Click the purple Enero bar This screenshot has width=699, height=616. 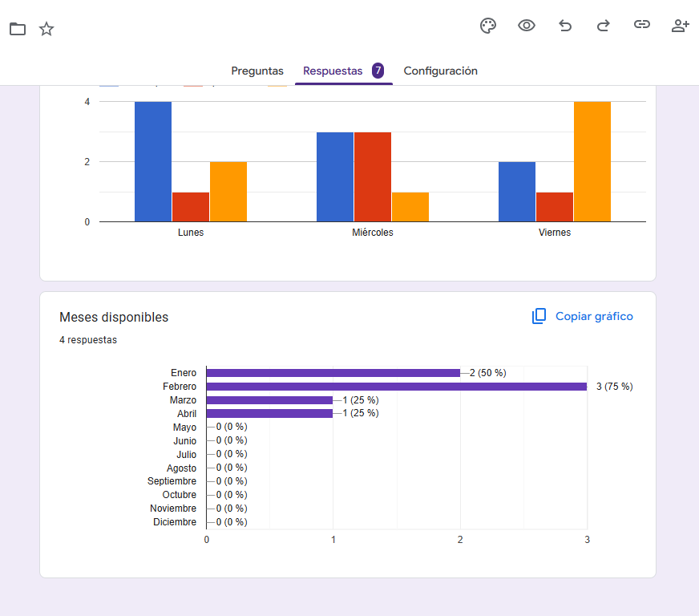(333, 373)
